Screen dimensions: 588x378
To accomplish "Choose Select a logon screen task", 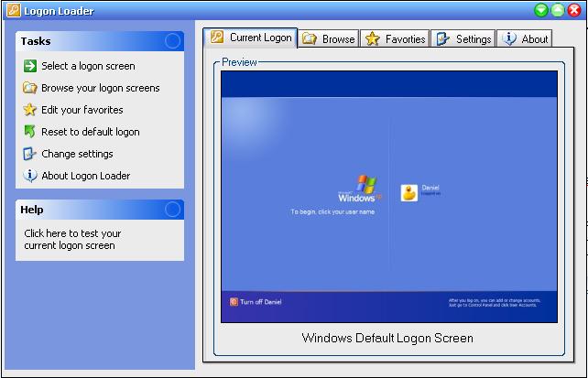I will pos(88,66).
